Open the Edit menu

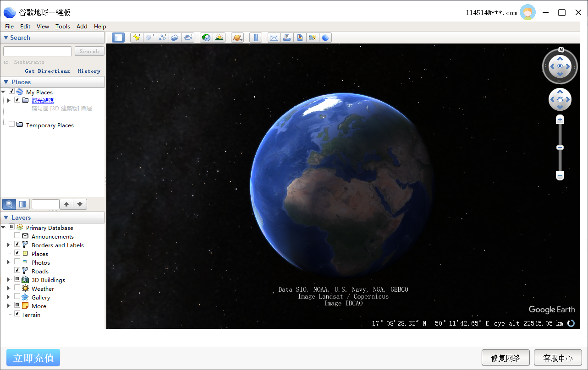coord(25,27)
